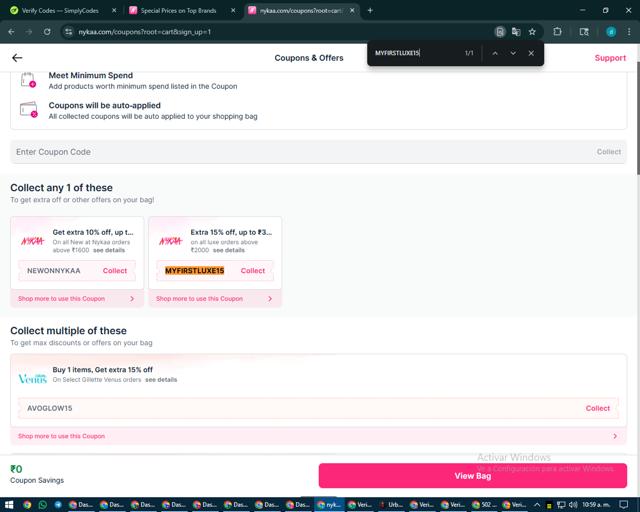Viewport: 640px width, 512px height.
Task: Click the find bar search text field
Action: (x=416, y=53)
